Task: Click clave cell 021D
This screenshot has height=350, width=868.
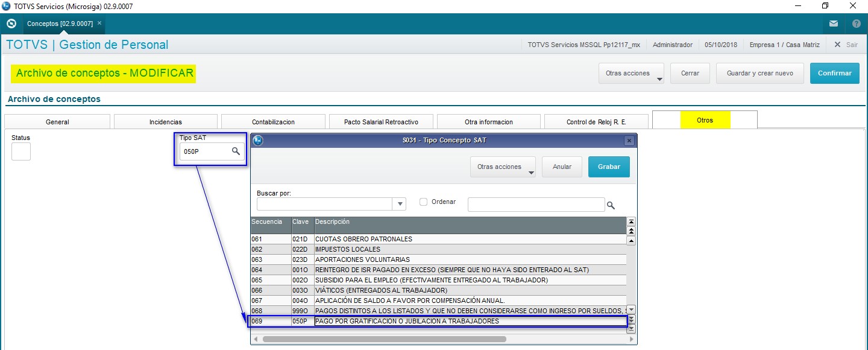Action: [303, 239]
